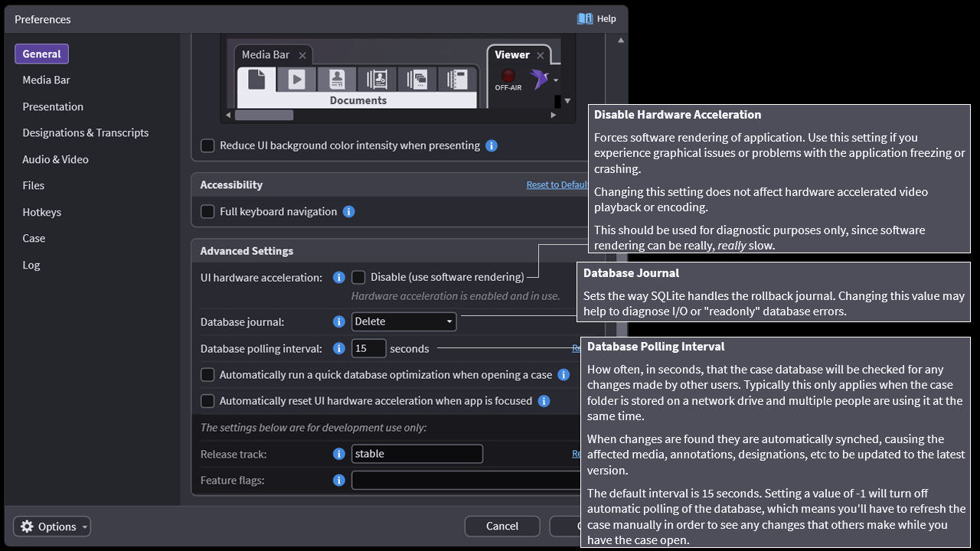Click info icon next to Full keyboard navigation
980x551 pixels.
click(348, 212)
